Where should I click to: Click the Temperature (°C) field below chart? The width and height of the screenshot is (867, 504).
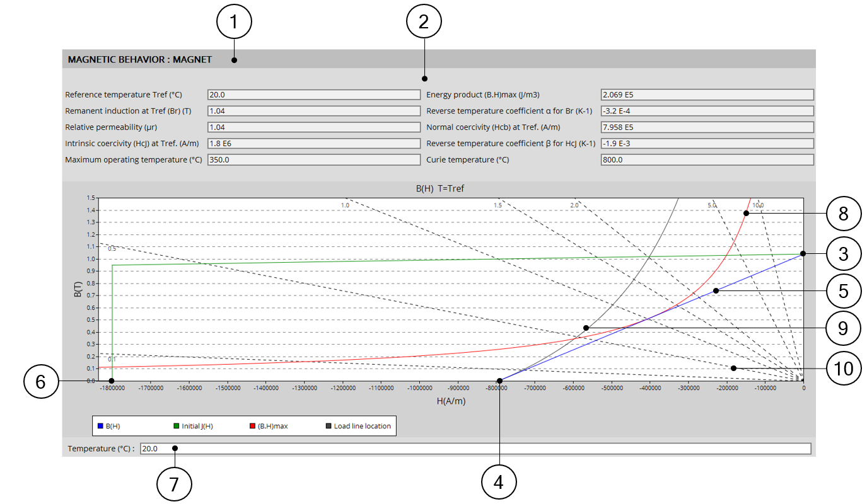[475, 449]
